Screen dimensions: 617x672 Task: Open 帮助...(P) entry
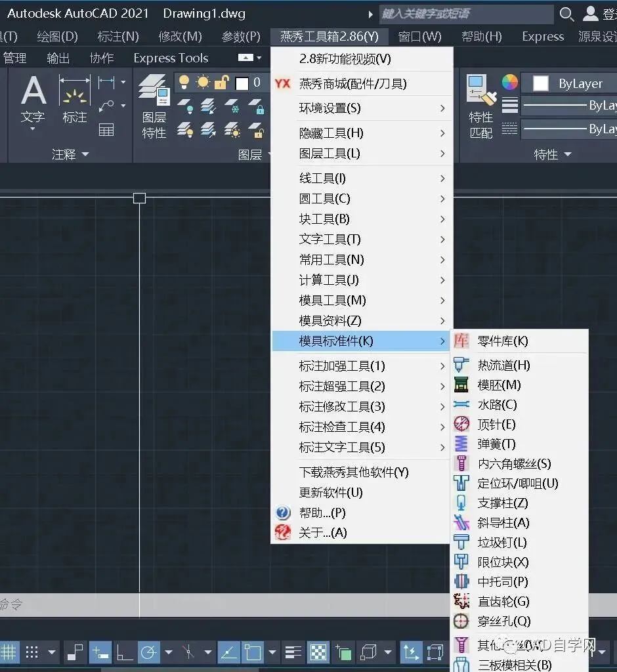point(362,513)
